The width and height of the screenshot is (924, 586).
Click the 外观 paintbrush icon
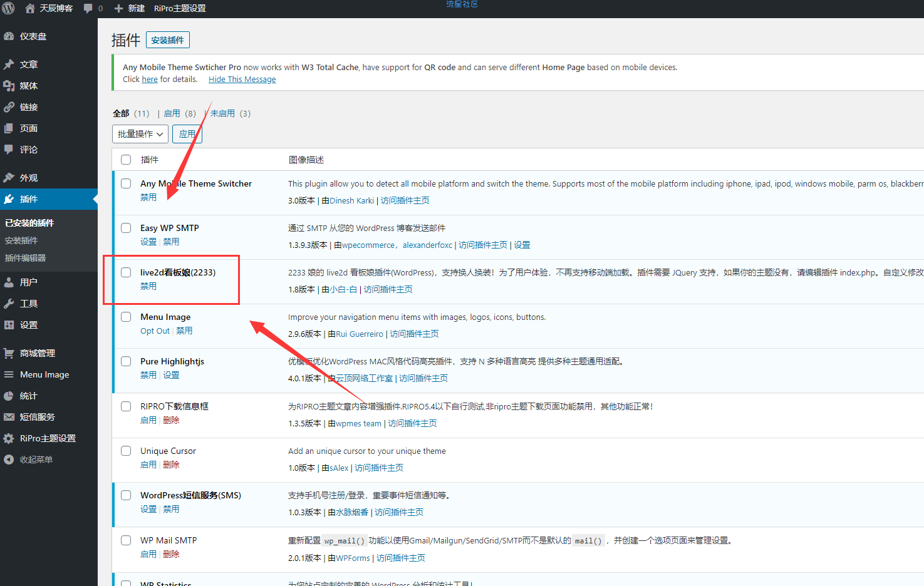[9, 178]
